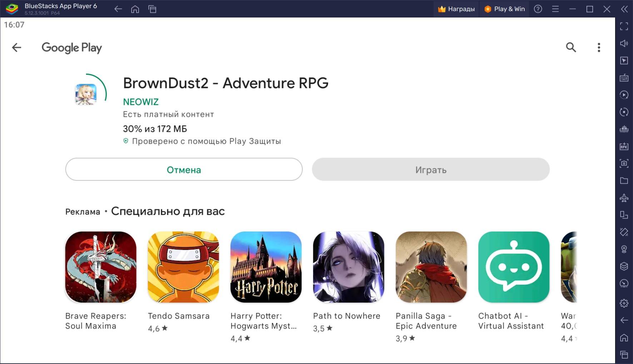Install APK from sidebar
The width and height of the screenshot is (633, 364).
coord(624,146)
